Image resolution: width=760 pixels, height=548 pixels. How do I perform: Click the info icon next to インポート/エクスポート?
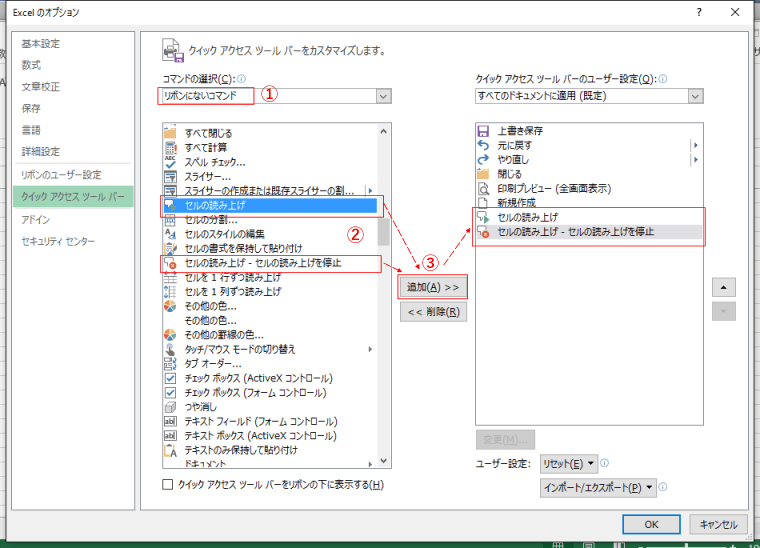663,487
